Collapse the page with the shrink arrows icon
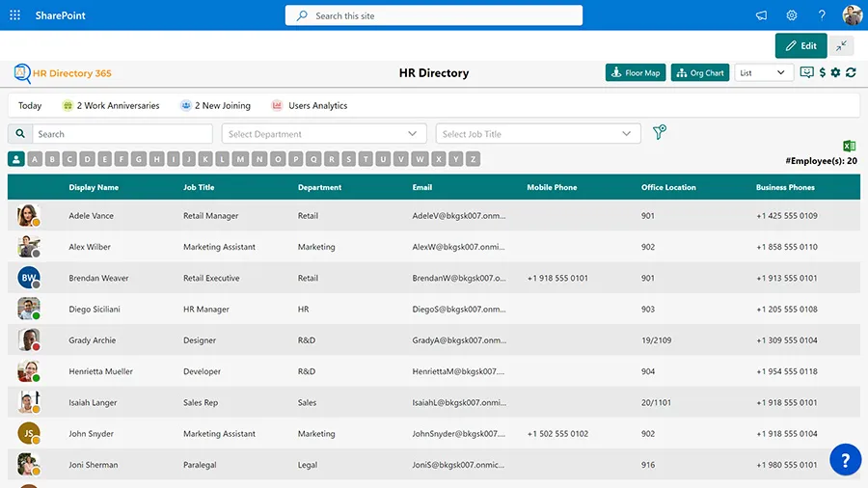This screenshot has width=868, height=488. 841,46
